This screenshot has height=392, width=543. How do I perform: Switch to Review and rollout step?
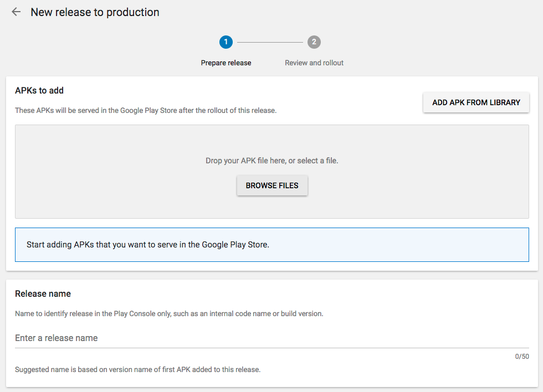pos(314,63)
